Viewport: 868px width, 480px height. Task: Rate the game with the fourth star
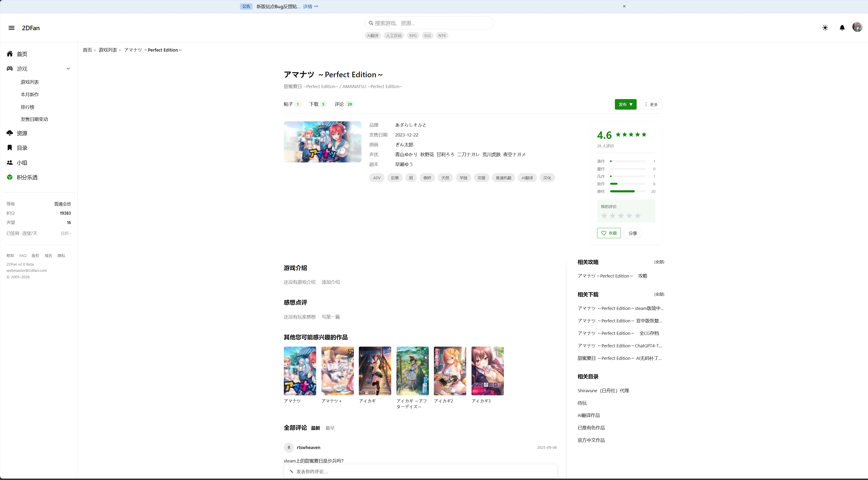point(629,216)
